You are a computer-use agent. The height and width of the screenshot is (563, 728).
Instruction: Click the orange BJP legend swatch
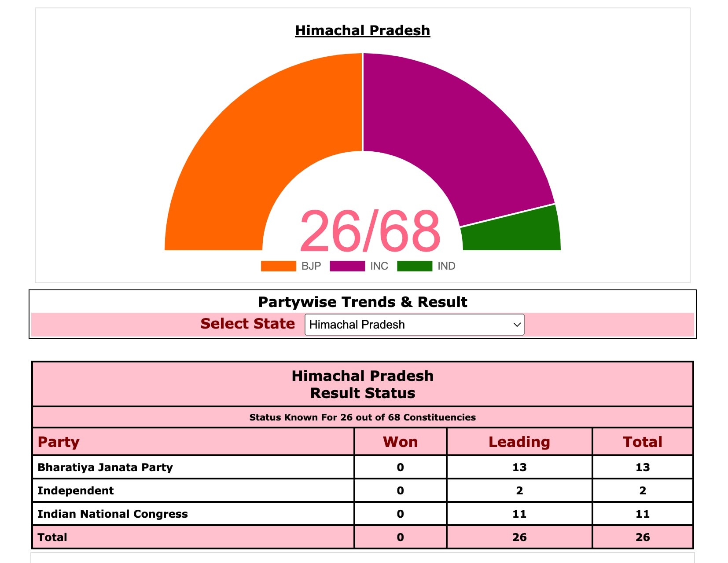click(278, 266)
